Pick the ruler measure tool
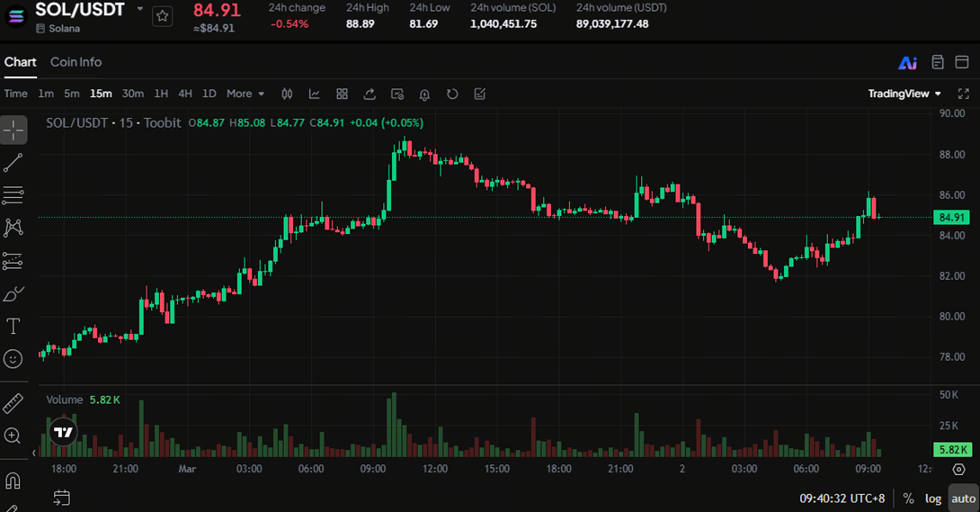This screenshot has width=980, height=512. pyautogui.click(x=13, y=402)
